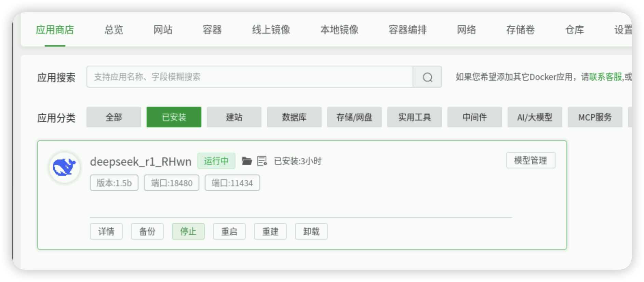The height and width of the screenshot is (282, 644).
Task: Click the 版本:1.5b tag
Action: click(114, 183)
